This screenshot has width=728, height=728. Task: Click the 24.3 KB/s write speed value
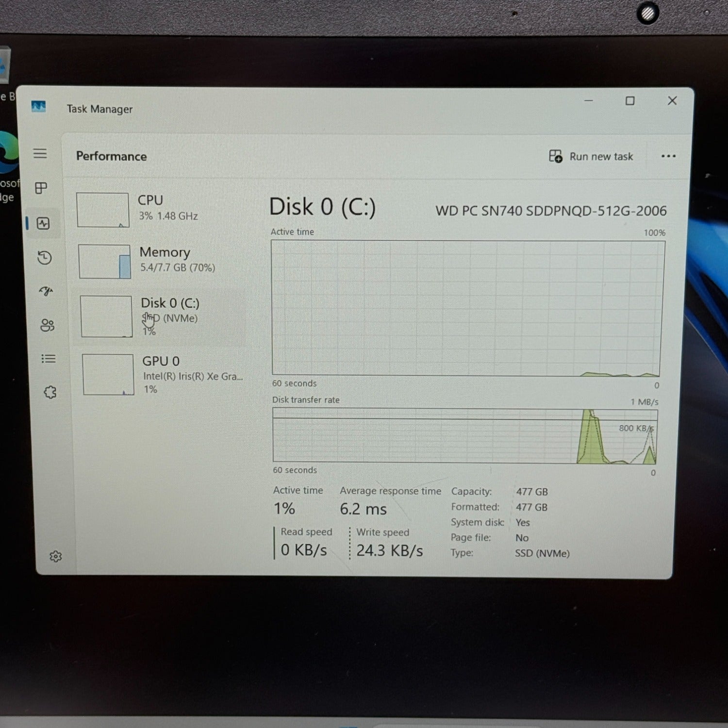coord(390,550)
